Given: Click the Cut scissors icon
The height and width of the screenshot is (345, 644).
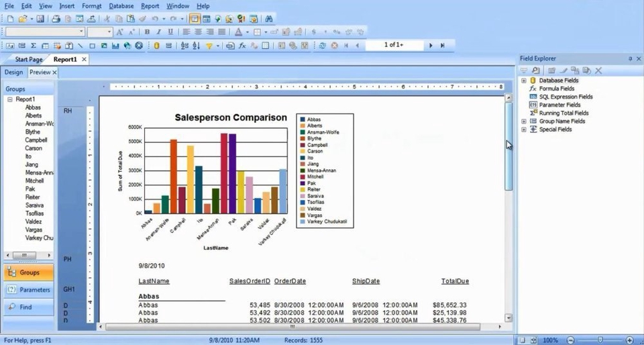Looking at the screenshot, I should tap(107, 19).
